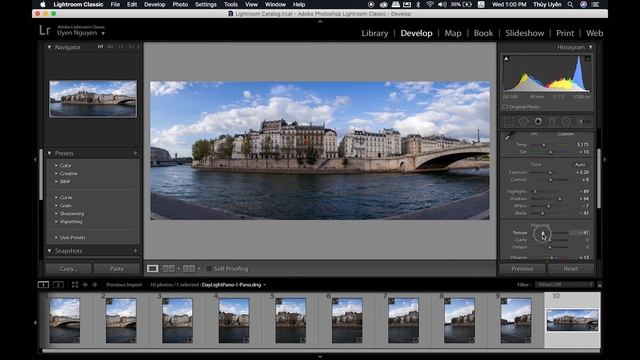Click the main window display icon labeled 1

coord(43,284)
